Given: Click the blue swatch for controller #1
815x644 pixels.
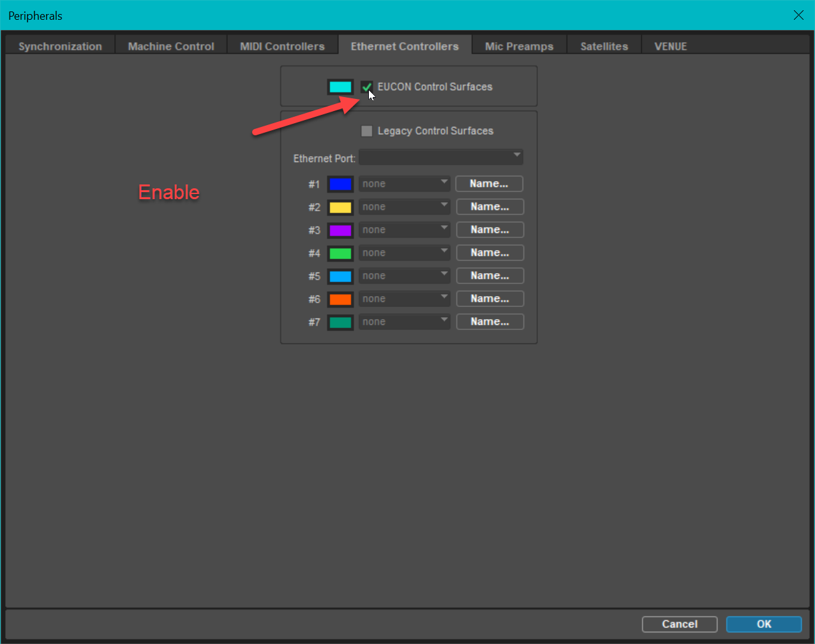Looking at the screenshot, I should tap(340, 184).
